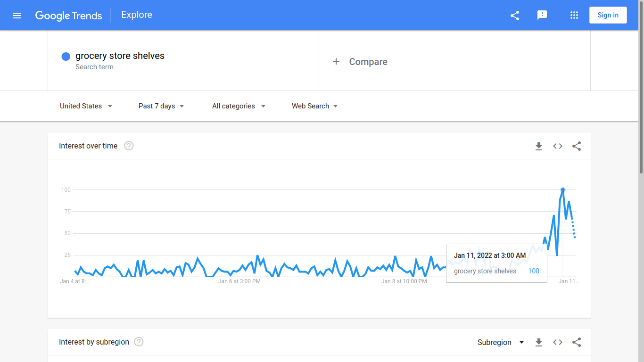Screen dimensions: 644x362
Task: Open the Google apps grid
Action: tap(574, 15)
